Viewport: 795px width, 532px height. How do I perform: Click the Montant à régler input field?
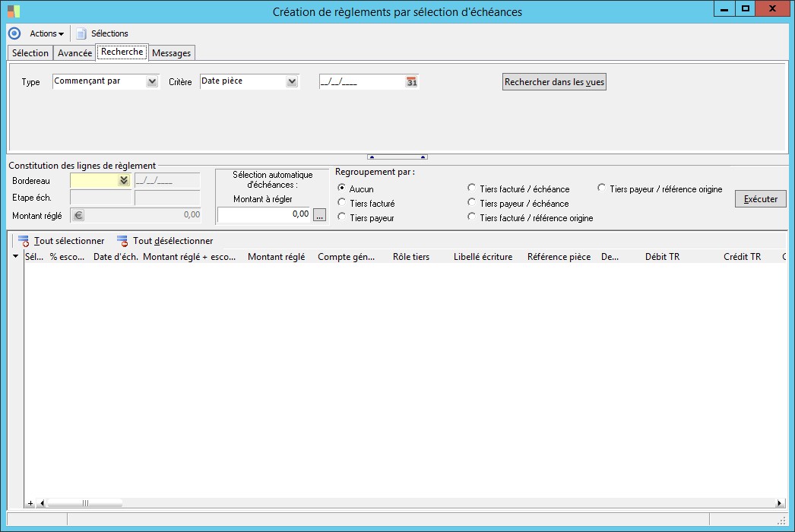coord(264,214)
